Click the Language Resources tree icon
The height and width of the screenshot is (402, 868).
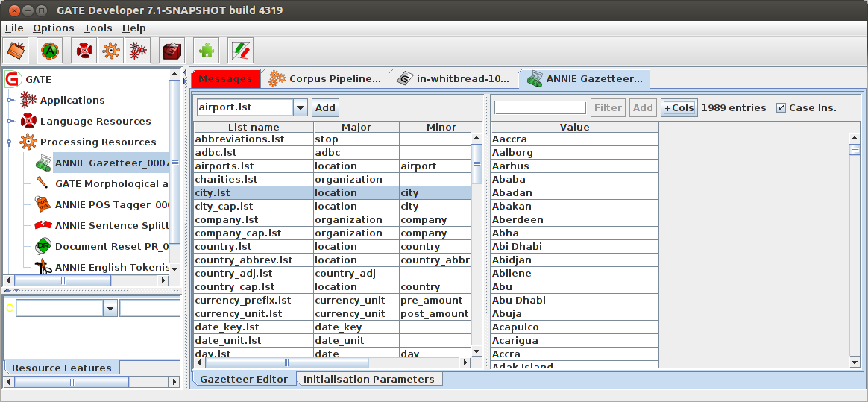(28, 122)
